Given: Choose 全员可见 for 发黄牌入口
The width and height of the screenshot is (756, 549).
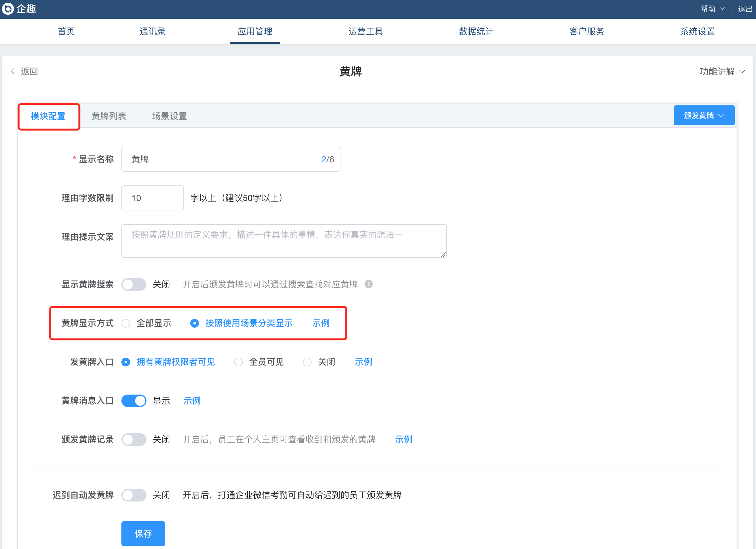Looking at the screenshot, I should pos(238,362).
